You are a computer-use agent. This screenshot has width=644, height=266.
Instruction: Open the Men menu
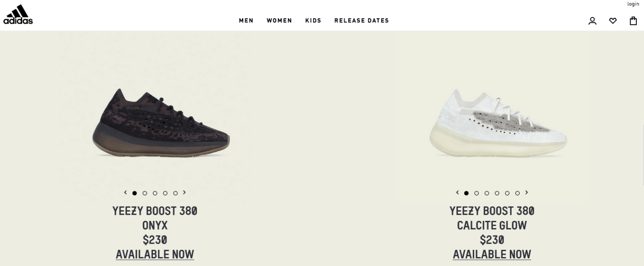(x=246, y=21)
